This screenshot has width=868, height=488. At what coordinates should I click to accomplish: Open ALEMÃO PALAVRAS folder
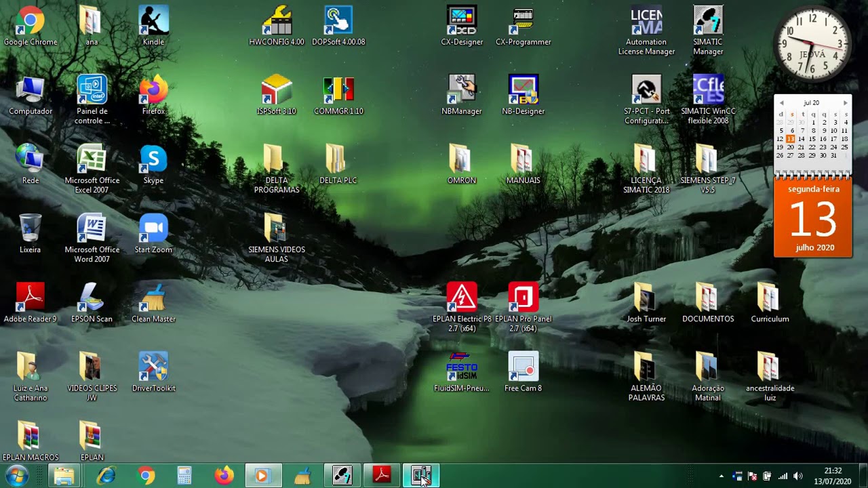tap(646, 376)
